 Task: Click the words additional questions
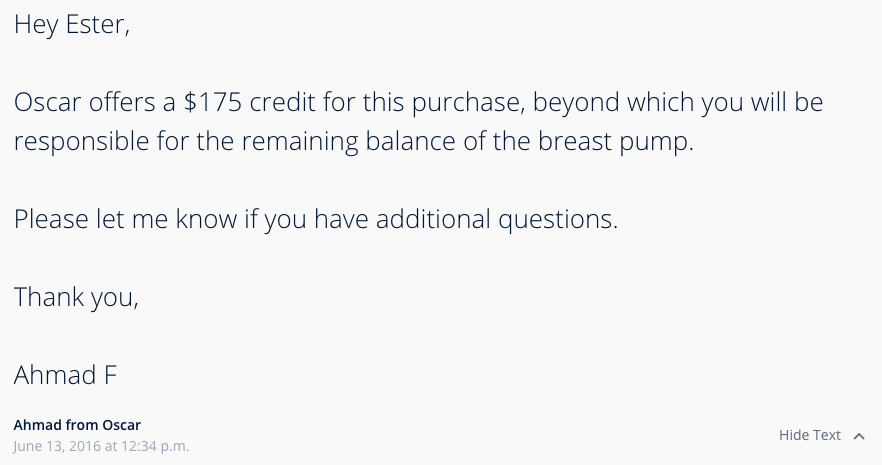[x=497, y=219]
